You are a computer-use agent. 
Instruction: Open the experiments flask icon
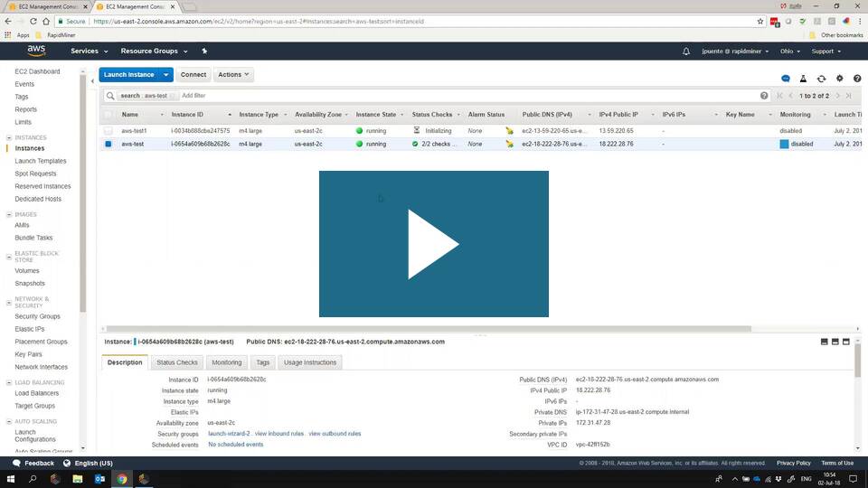pos(803,79)
